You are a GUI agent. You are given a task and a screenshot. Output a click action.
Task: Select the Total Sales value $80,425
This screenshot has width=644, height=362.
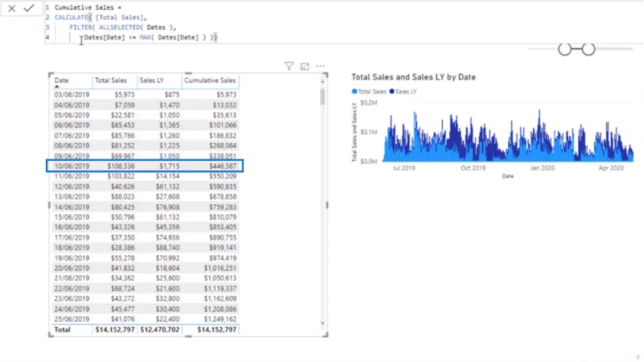pyautogui.click(x=122, y=208)
